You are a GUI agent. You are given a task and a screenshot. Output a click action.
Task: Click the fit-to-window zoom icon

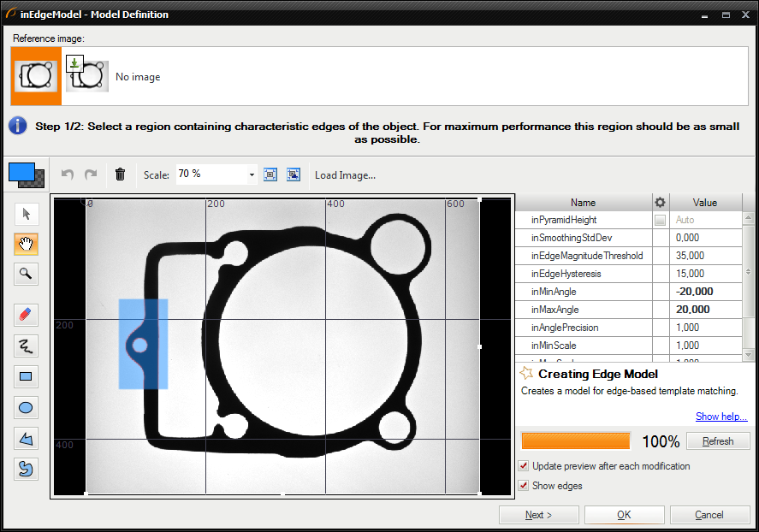click(270, 174)
